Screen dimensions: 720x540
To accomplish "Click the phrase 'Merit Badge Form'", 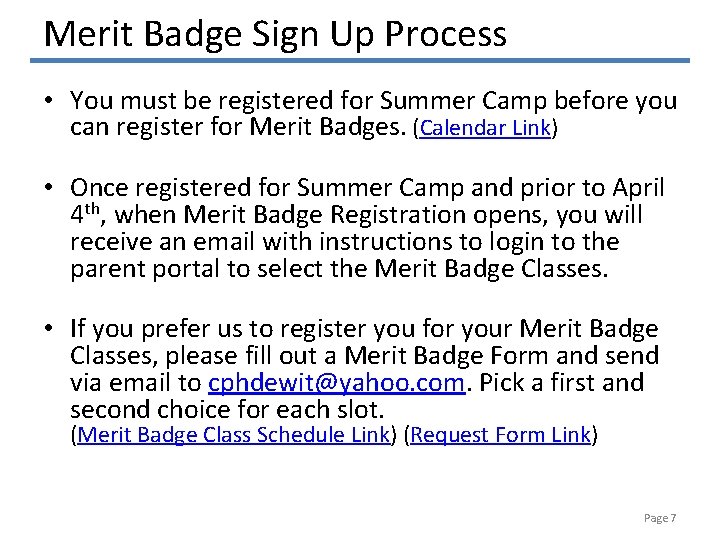I will pos(412,356).
